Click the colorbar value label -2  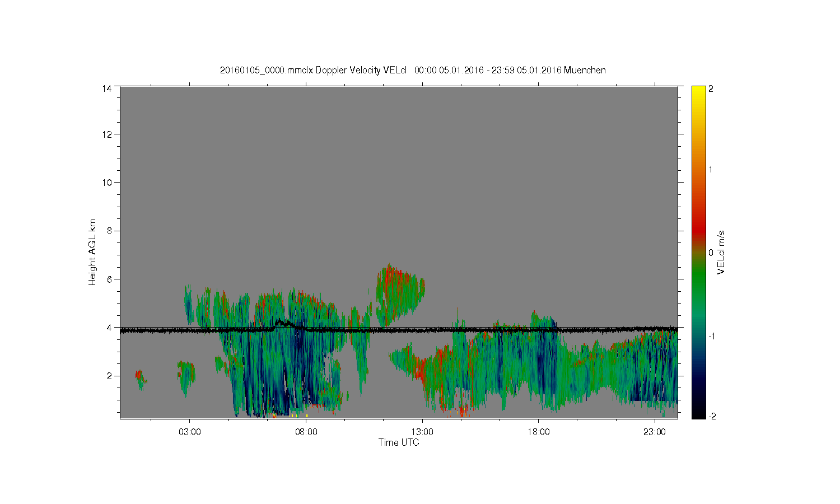(712, 416)
